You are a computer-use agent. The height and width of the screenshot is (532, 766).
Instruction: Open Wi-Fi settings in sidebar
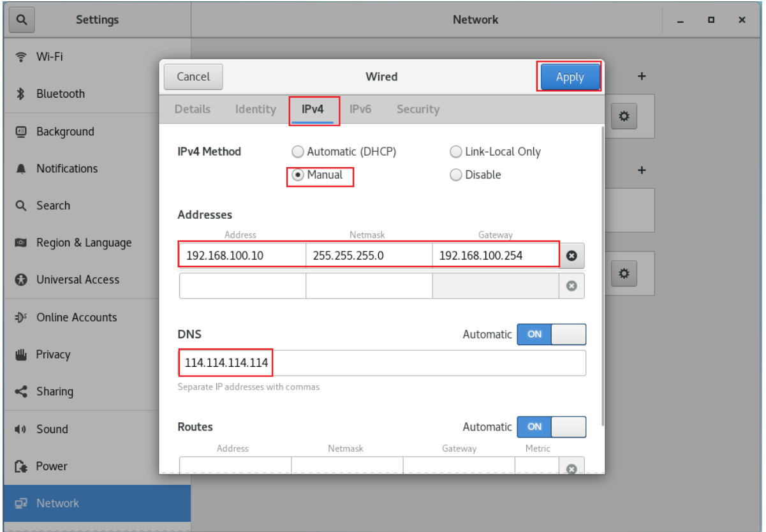coord(97,56)
